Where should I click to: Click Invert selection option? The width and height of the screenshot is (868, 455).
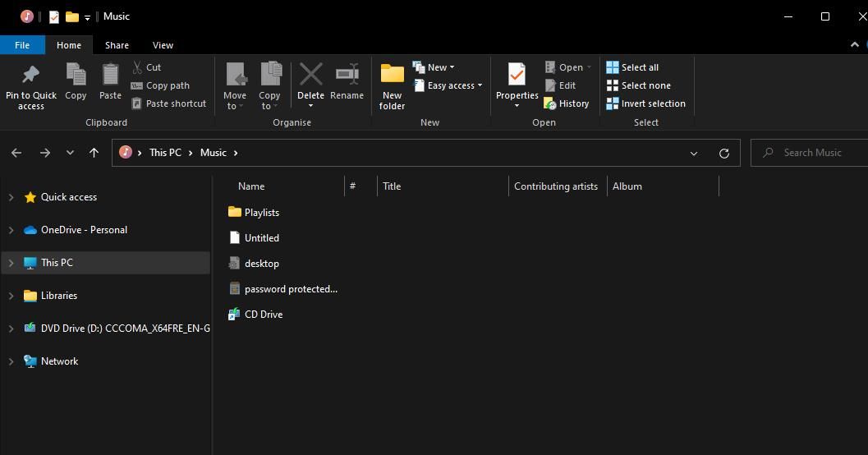tap(645, 103)
